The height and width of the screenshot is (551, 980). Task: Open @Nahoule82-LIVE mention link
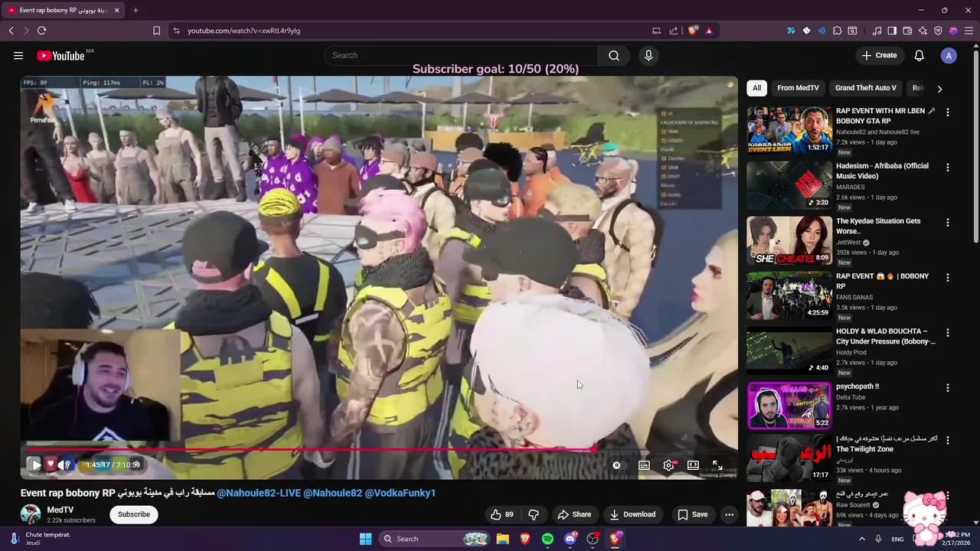tap(259, 493)
